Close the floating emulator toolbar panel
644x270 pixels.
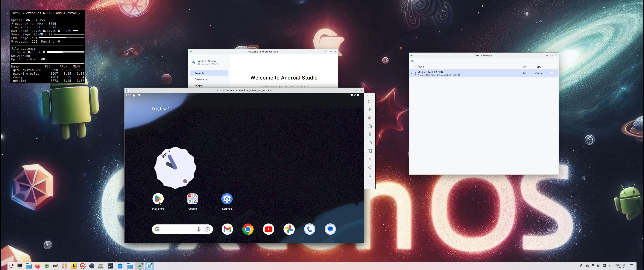click(372, 96)
